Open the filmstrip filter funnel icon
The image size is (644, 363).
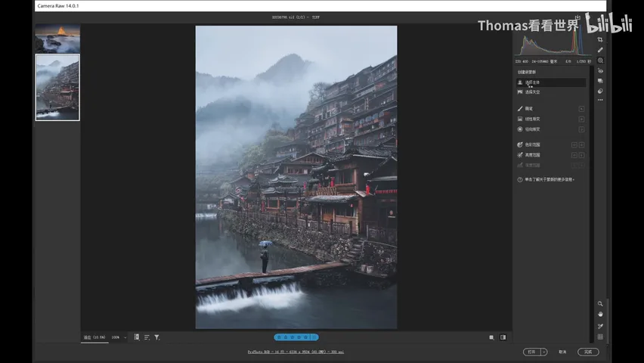(157, 337)
